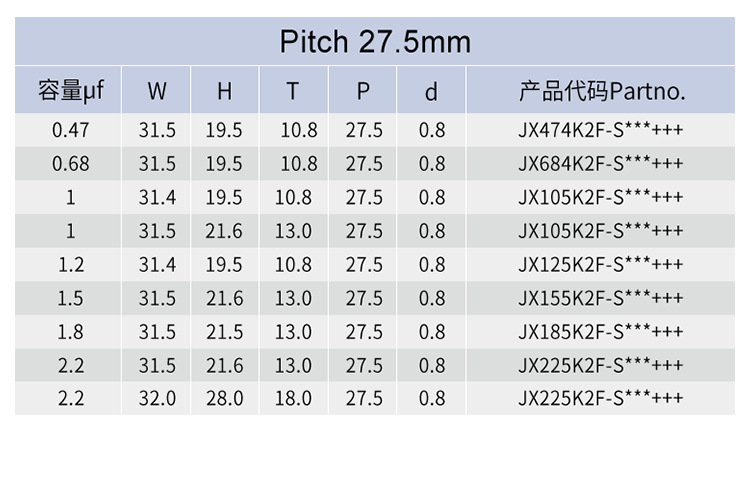Click the 产品代码Partno. column header
This screenshot has height=490, width=750.
tap(601, 91)
